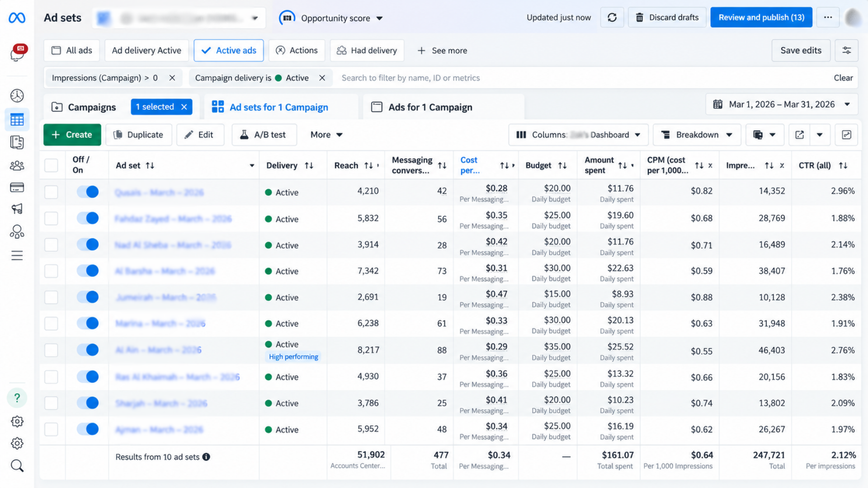Screen dimensions: 868x488
Task: Check the row with reach 5,832
Action: 51,219
